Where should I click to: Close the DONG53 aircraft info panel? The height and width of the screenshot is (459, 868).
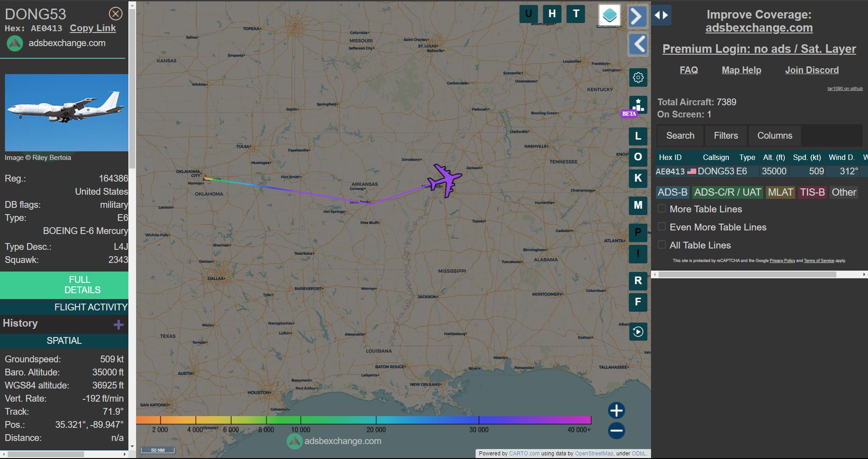coord(116,14)
